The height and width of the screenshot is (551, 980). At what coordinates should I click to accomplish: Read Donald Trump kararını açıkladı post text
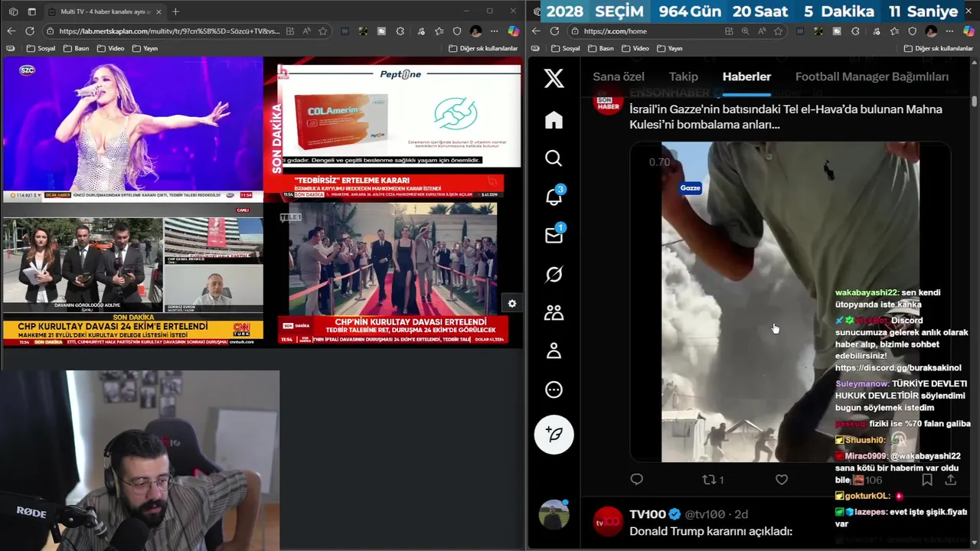click(x=710, y=531)
